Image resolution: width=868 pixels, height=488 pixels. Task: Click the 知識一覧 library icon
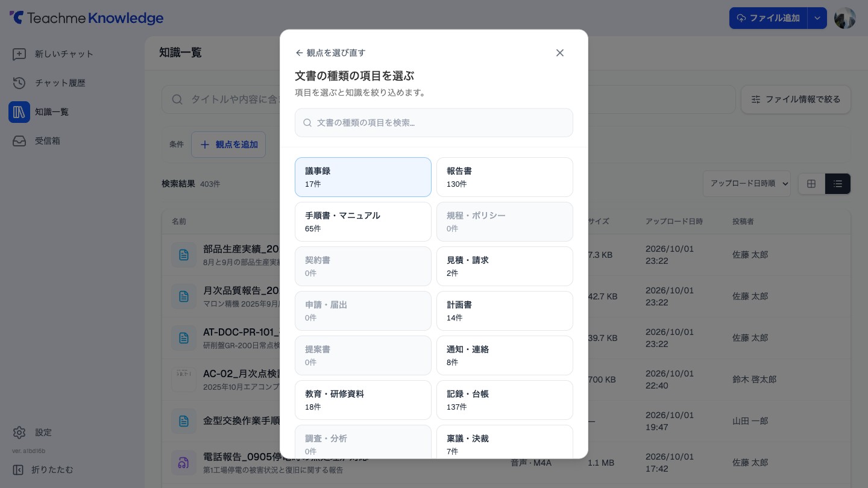[19, 112]
